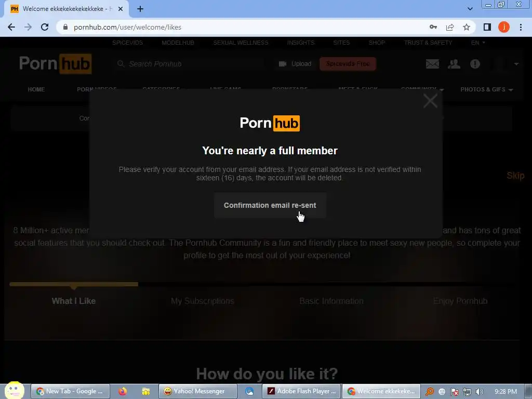This screenshot has width=532, height=399.
Task: Click the Confirmation email re-sent button
Action: click(x=270, y=205)
